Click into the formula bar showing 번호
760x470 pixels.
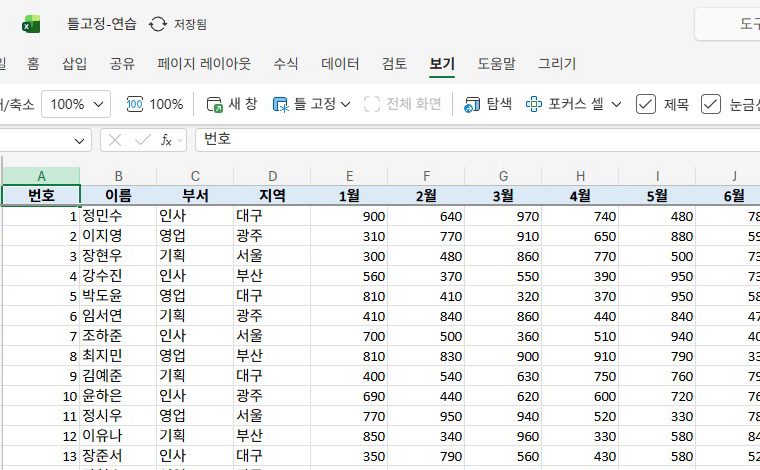pyautogui.click(x=477, y=140)
